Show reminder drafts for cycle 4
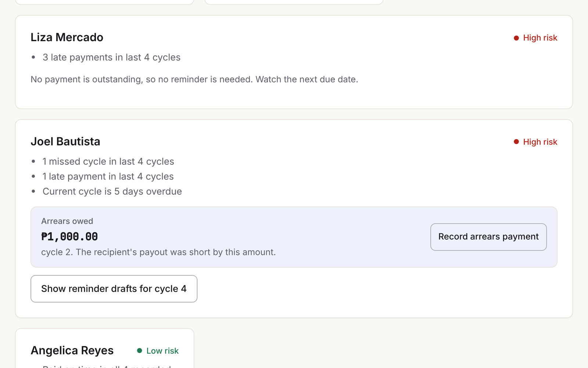The width and height of the screenshot is (588, 368). click(x=114, y=289)
